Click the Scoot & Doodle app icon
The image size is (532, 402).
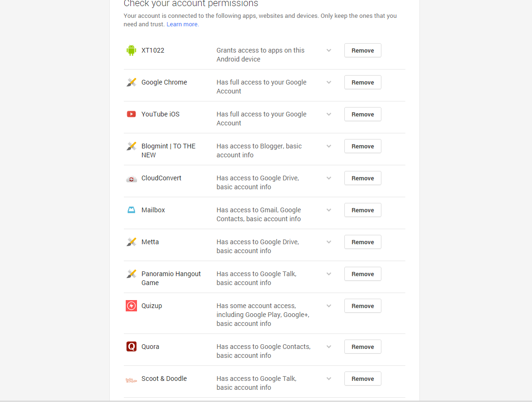pos(131,379)
